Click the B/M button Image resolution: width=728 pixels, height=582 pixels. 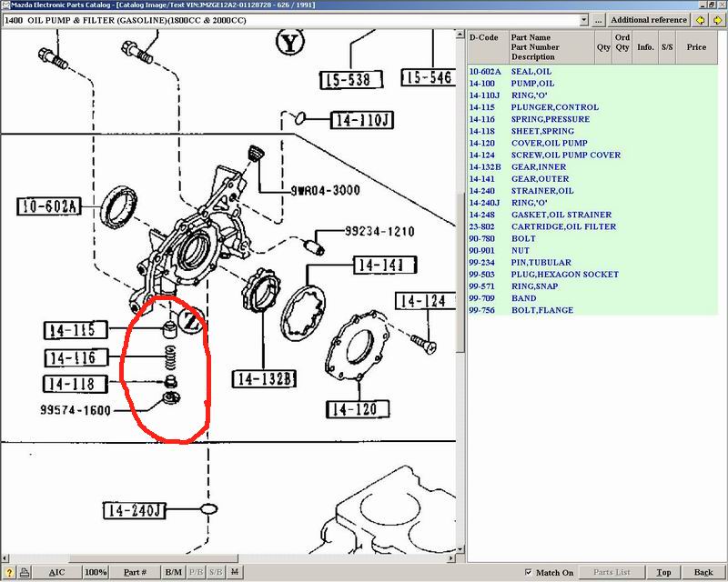click(x=173, y=572)
